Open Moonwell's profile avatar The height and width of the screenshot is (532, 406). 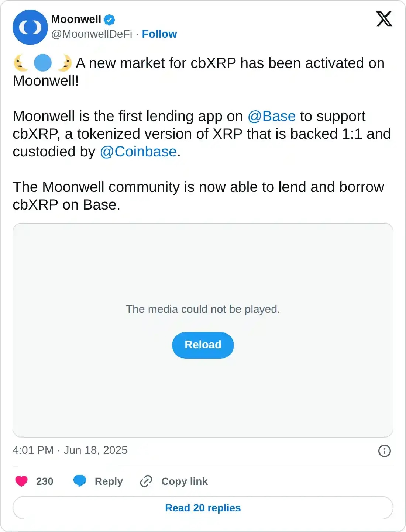pos(30,27)
